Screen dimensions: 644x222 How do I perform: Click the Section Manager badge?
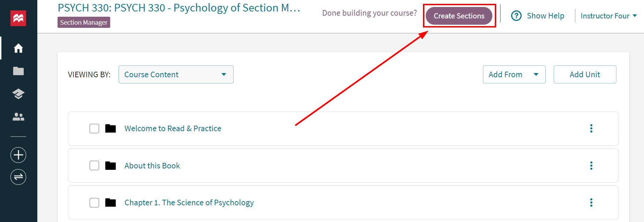pos(84,22)
